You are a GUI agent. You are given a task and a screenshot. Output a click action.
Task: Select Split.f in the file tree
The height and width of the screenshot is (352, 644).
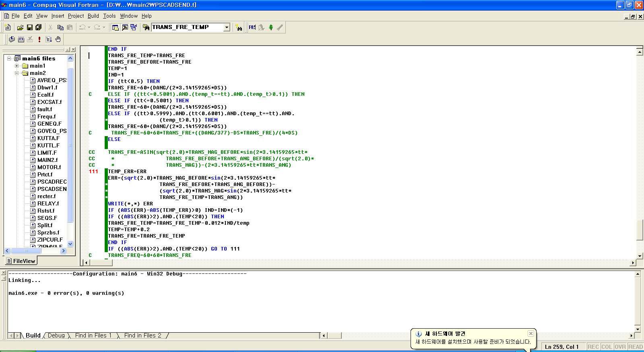45,225
